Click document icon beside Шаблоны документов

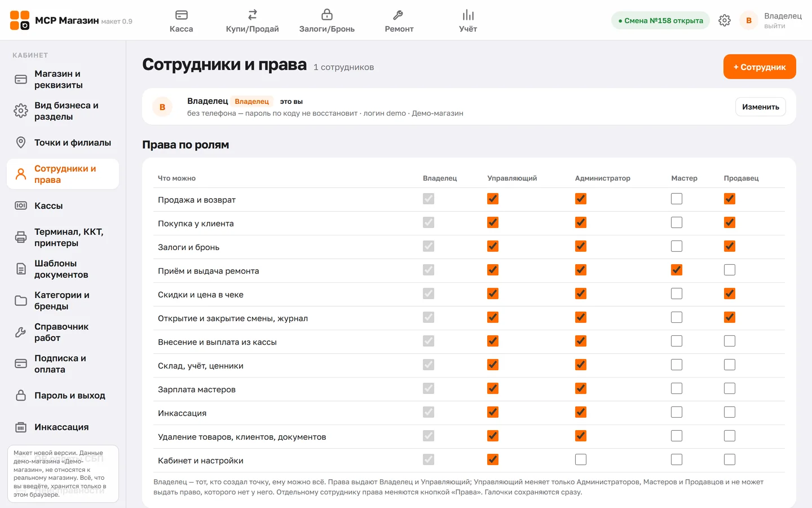coord(21,269)
